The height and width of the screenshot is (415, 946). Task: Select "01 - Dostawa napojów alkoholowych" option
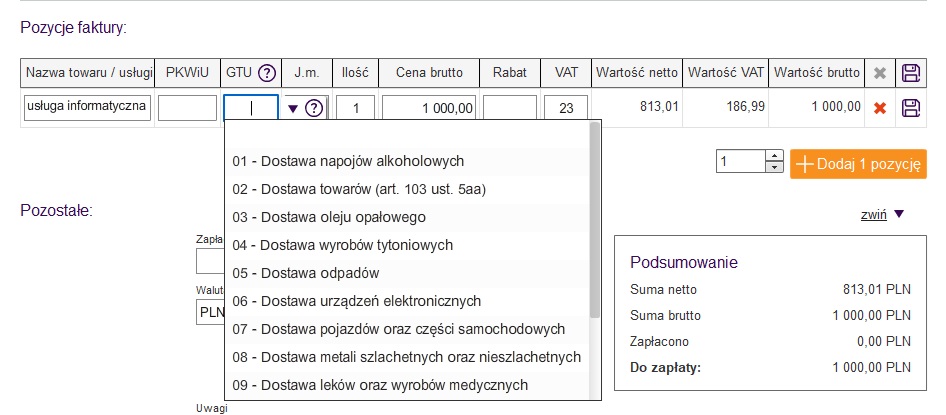[348, 161]
